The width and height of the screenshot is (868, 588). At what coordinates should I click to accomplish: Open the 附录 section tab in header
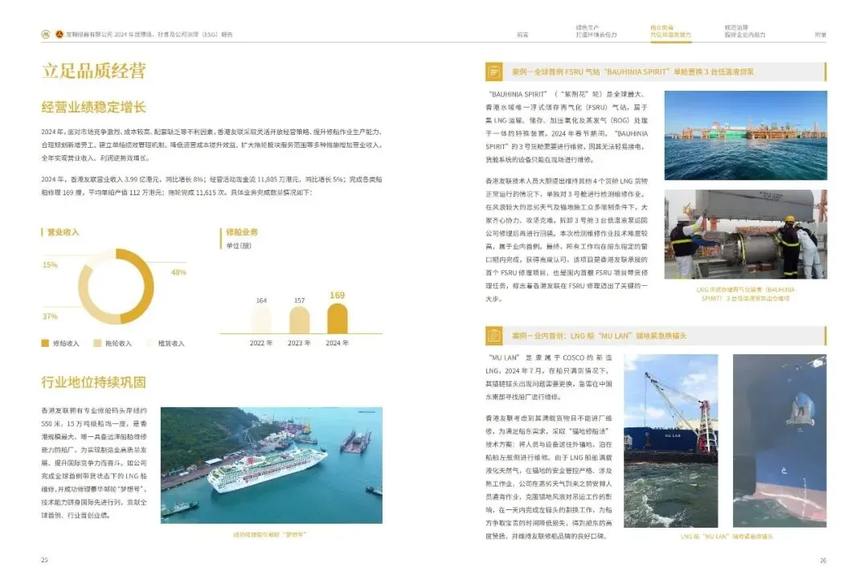(x=821, y=35)
